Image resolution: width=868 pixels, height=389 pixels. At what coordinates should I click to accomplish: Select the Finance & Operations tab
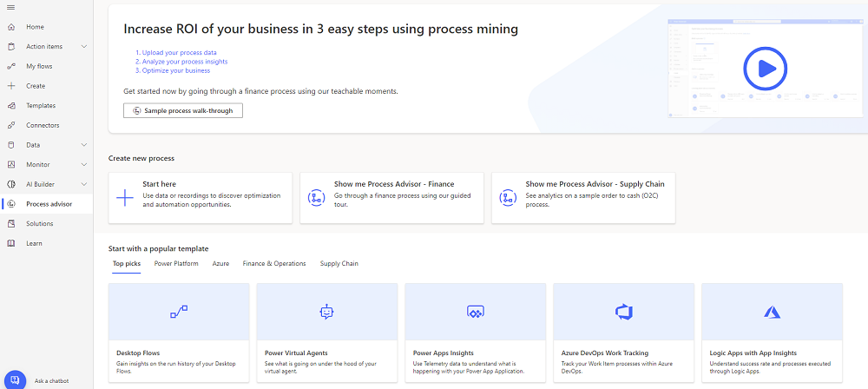coord(274,263)
